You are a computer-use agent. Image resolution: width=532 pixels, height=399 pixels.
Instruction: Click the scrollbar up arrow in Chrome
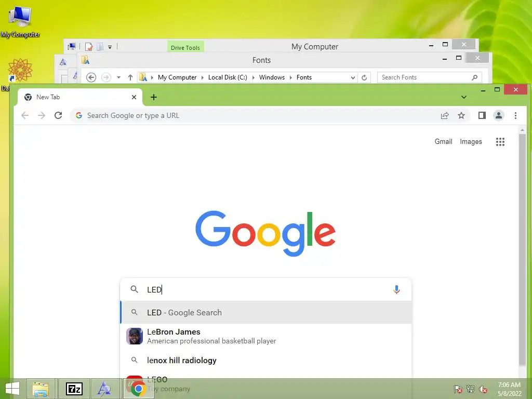[522, 130]
